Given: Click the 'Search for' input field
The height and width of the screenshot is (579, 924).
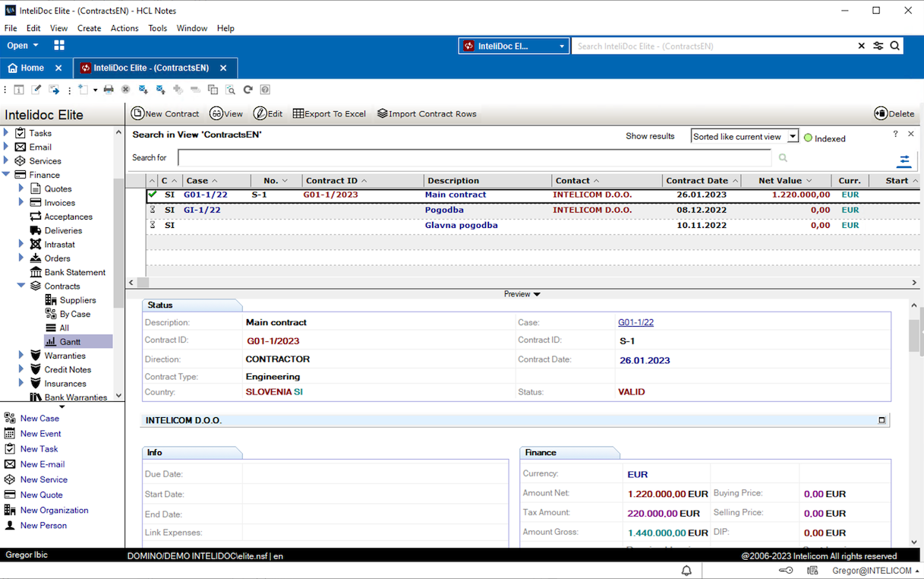Looking at the screenshot, I should tap(475, 157).
